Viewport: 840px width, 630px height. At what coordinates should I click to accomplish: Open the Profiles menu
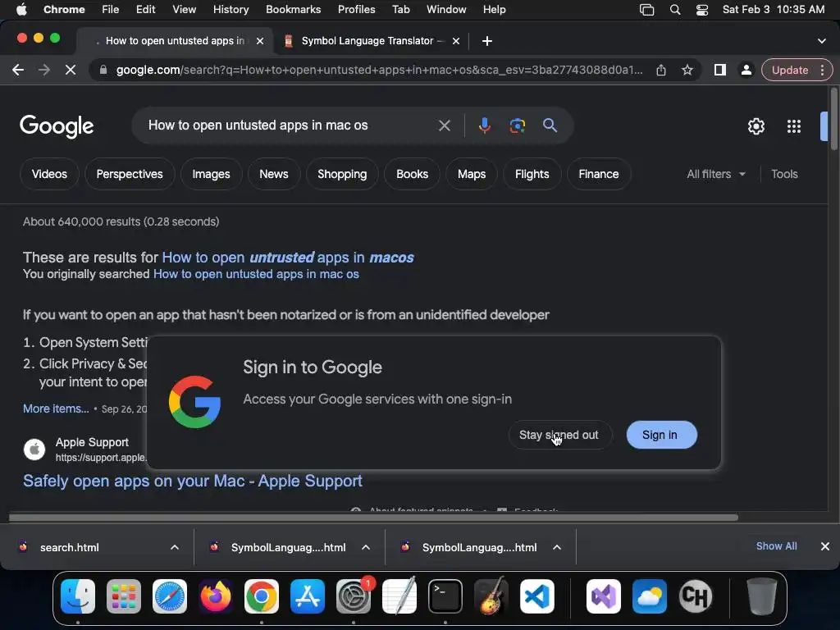coord(356,9)
